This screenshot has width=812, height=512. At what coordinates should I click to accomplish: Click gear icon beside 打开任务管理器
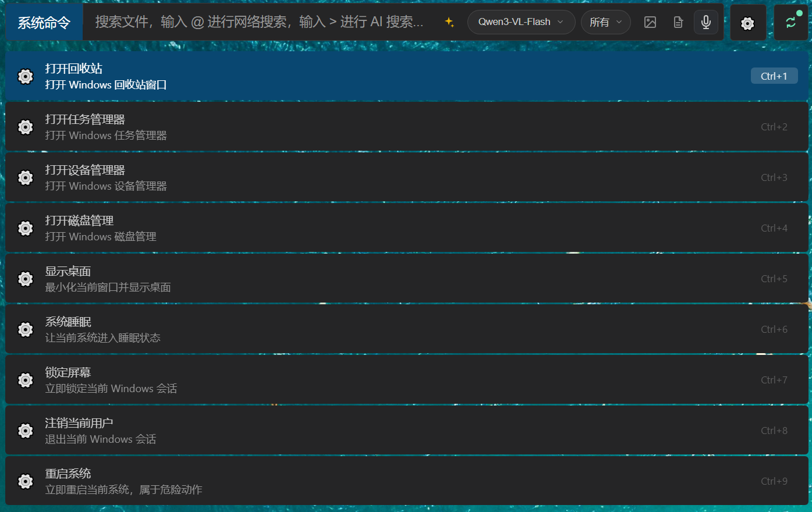(26, 127)
